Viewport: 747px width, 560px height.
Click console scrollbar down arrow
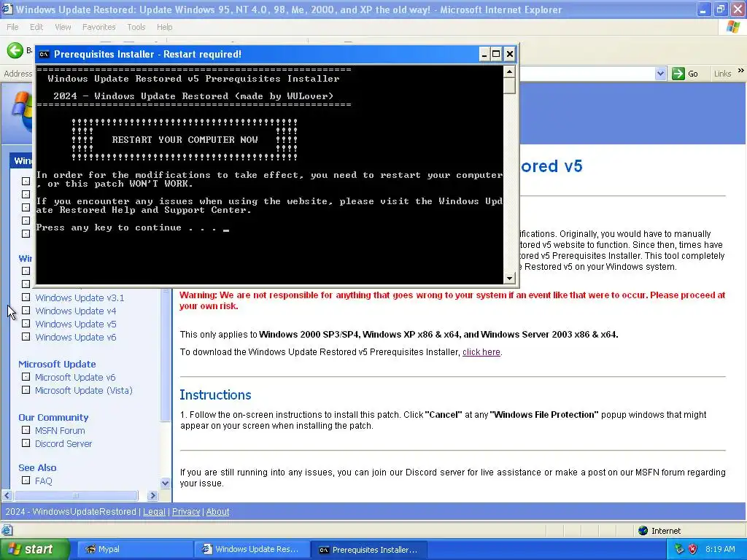point(509,278)
